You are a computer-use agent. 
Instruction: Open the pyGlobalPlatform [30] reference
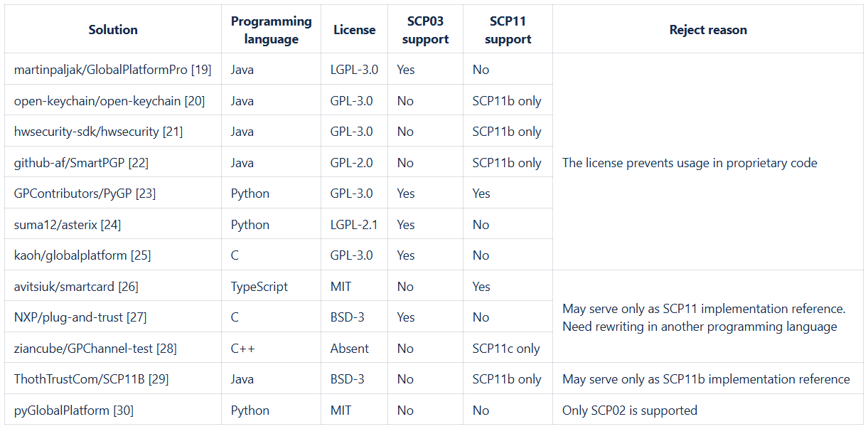pyautogui.click(x=73, y=411)
